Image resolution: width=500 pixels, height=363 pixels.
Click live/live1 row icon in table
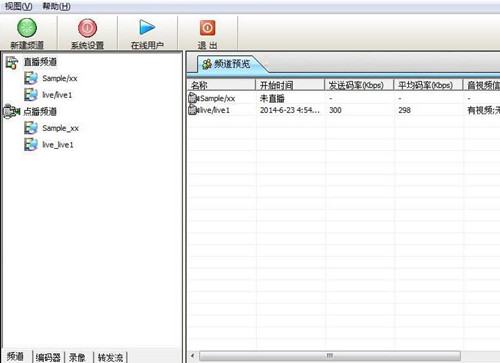coord(194,110)
